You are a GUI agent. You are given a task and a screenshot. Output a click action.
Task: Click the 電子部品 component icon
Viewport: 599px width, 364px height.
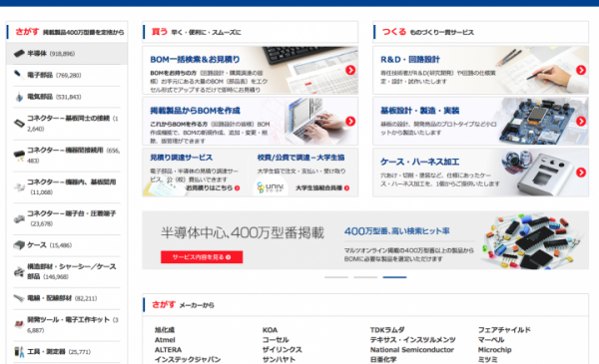pyautogui.click(x=19, y=75)
